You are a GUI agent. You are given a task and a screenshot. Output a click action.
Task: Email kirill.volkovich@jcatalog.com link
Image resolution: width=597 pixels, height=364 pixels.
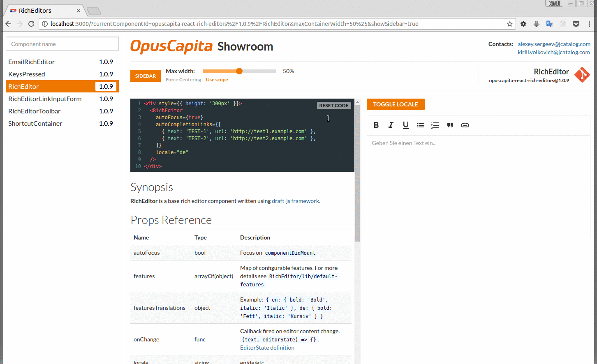(x=554, y=52)
